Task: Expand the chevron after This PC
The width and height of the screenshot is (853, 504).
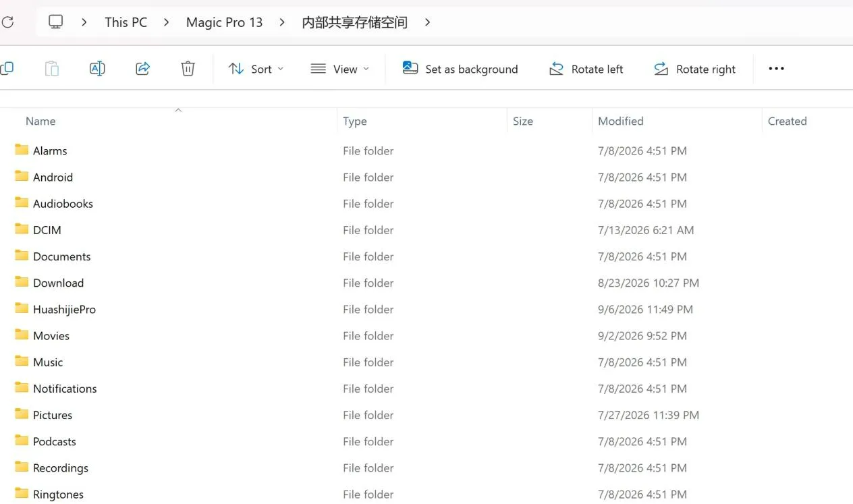Action: tap(166, 22)
